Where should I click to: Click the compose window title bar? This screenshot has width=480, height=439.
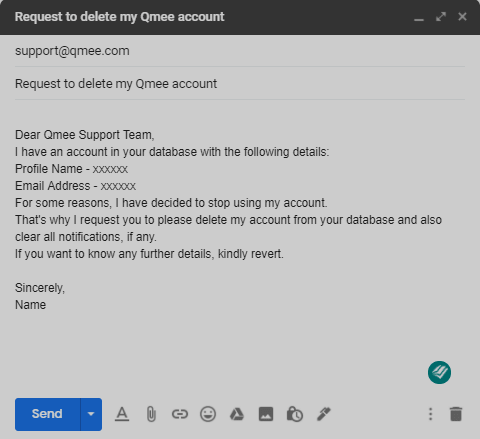pos(240,17)
